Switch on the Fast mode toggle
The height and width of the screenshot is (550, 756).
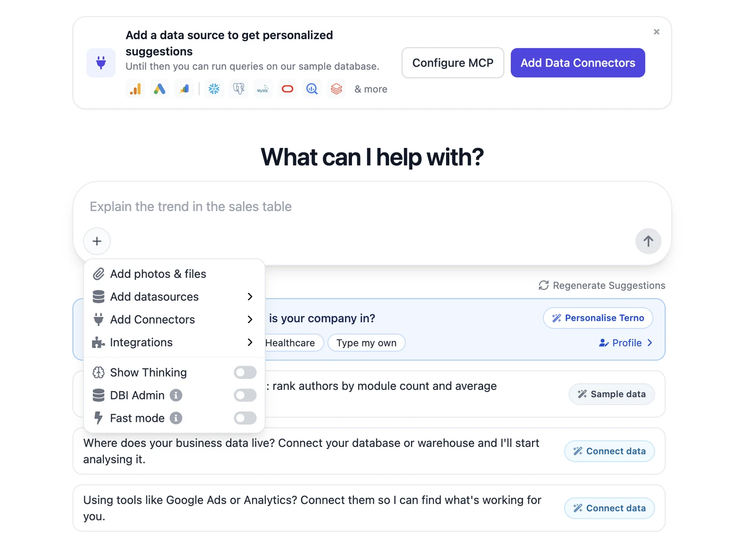pyautogui.click(x=245, y=418)
